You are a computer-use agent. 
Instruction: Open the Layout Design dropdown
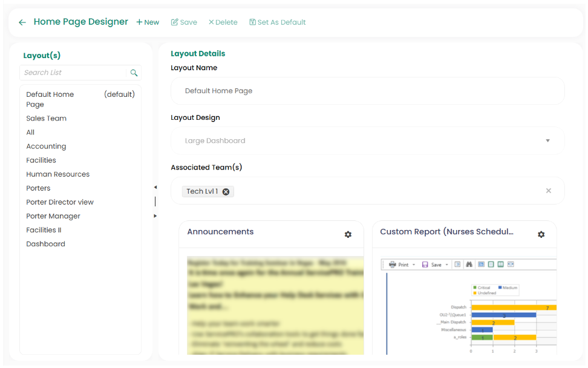(368, 141)
